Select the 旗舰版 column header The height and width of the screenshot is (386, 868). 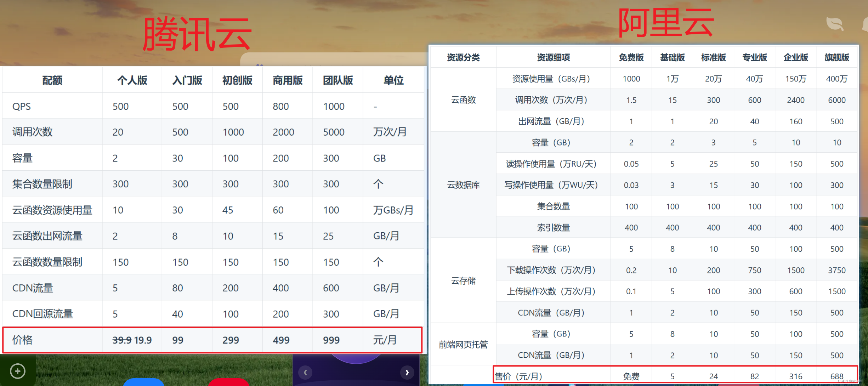836,57
